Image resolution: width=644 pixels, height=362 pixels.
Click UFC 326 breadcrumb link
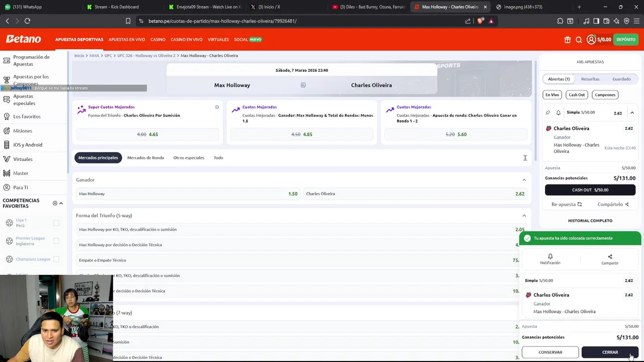[146, 56]
